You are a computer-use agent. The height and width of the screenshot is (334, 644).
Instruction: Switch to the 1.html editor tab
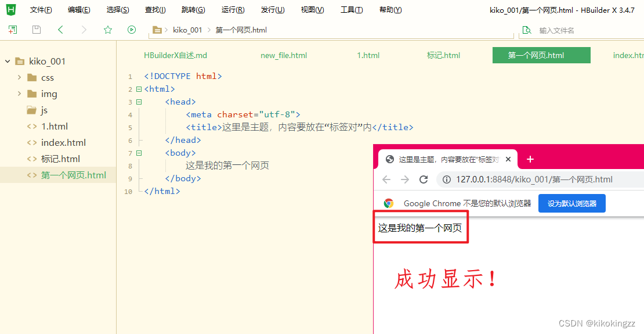click(368, 55)
